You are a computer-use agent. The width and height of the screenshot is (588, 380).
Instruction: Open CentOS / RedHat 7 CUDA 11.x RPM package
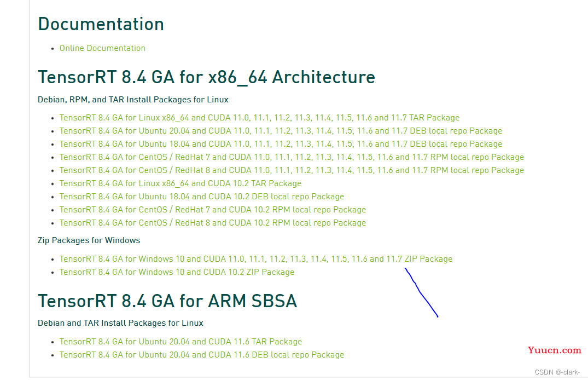point(292,157)
